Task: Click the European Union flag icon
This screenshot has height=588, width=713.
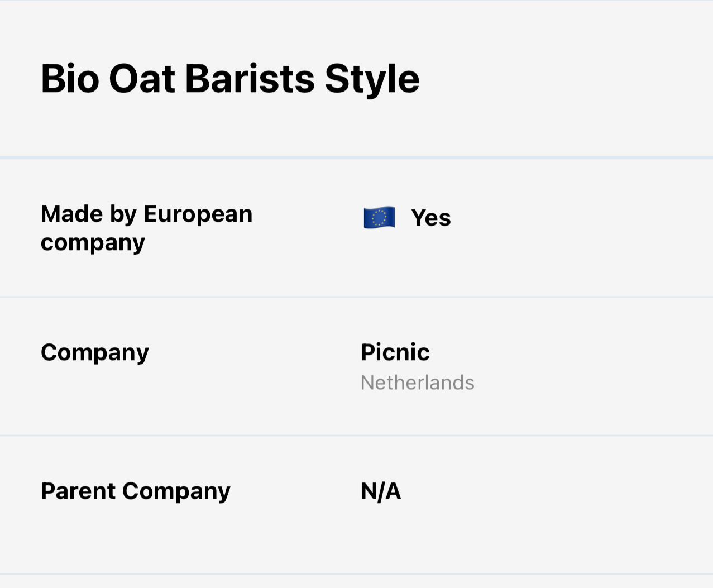Action: tap(379, 217)
